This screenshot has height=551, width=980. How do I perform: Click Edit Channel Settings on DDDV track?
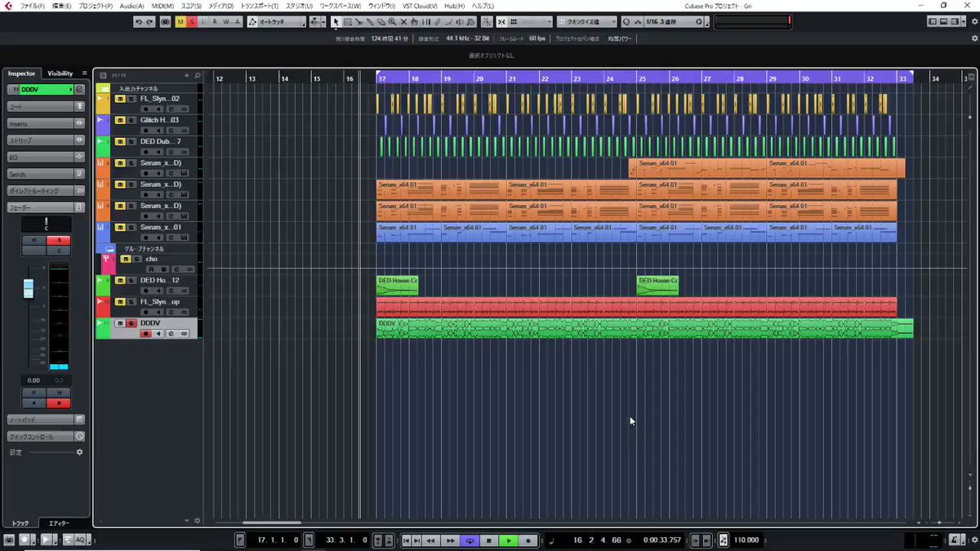click(x=171, y=334)
